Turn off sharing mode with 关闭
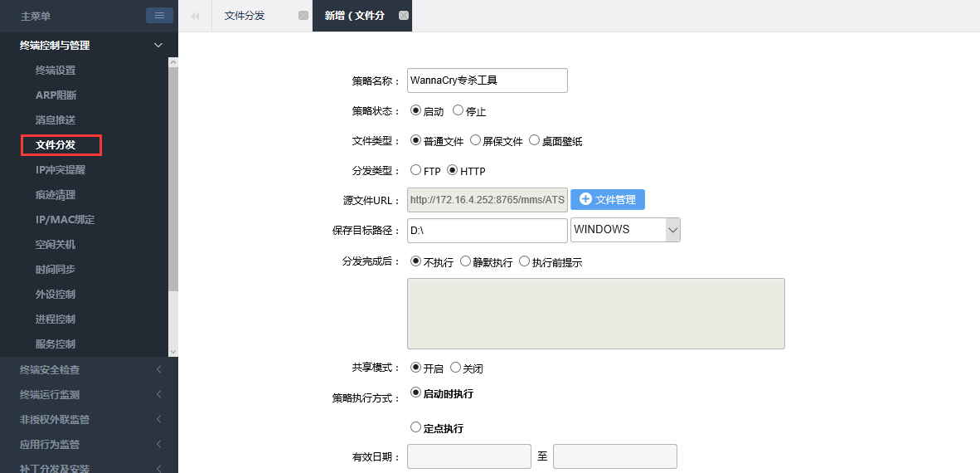980x473 pixels. coord(455,368)
